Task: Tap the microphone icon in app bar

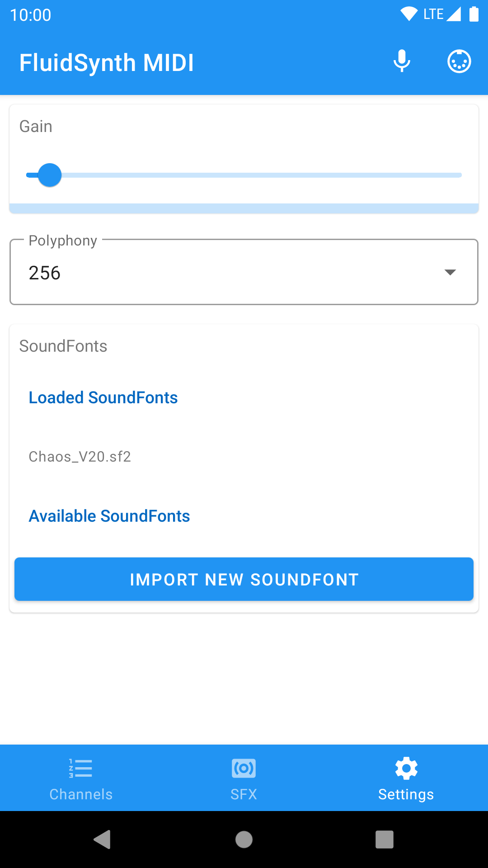Action: click(402, 61)
